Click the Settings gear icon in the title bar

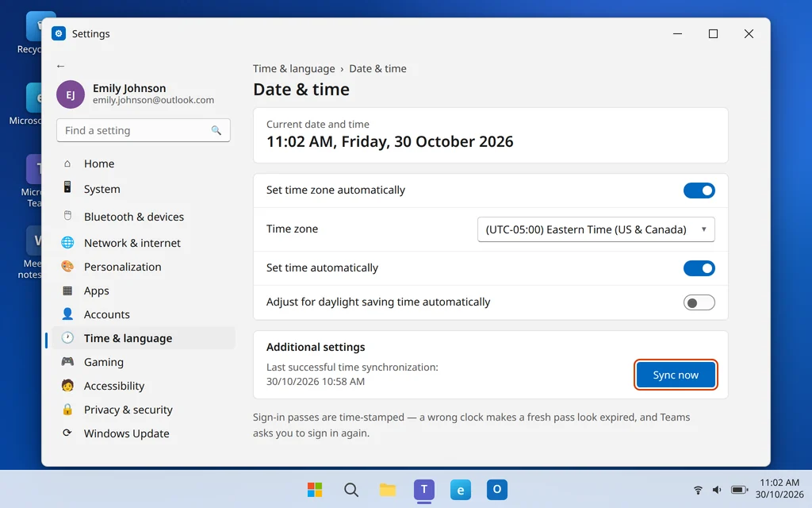[59, 33]
